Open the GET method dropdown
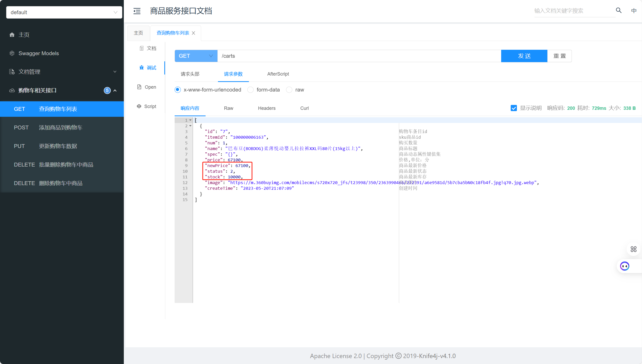 click(x=196, y=56)
